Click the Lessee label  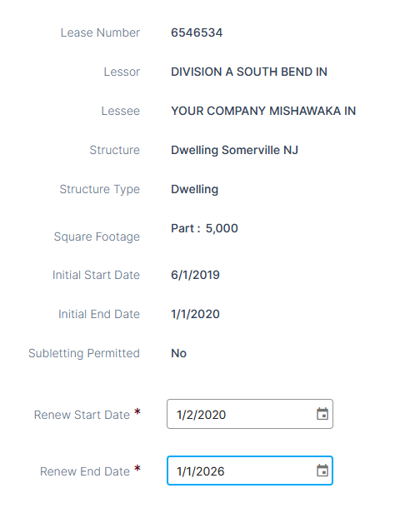(121, 111)
